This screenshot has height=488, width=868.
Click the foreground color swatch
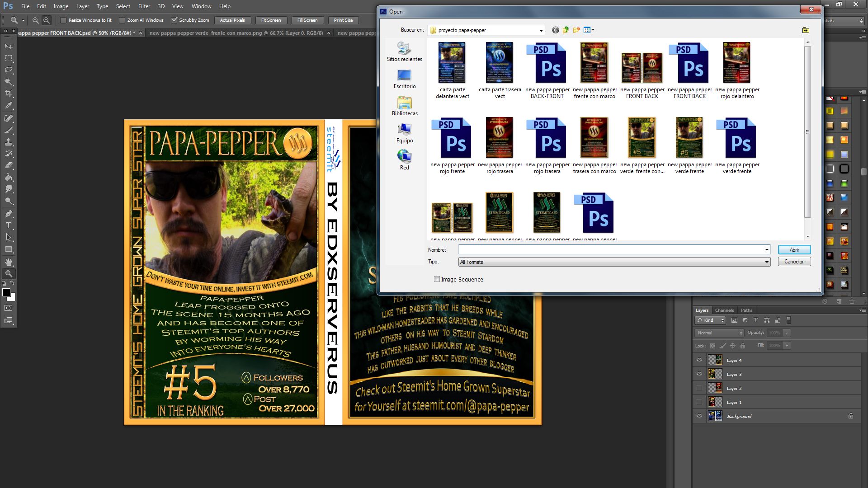tap(6, 292)
